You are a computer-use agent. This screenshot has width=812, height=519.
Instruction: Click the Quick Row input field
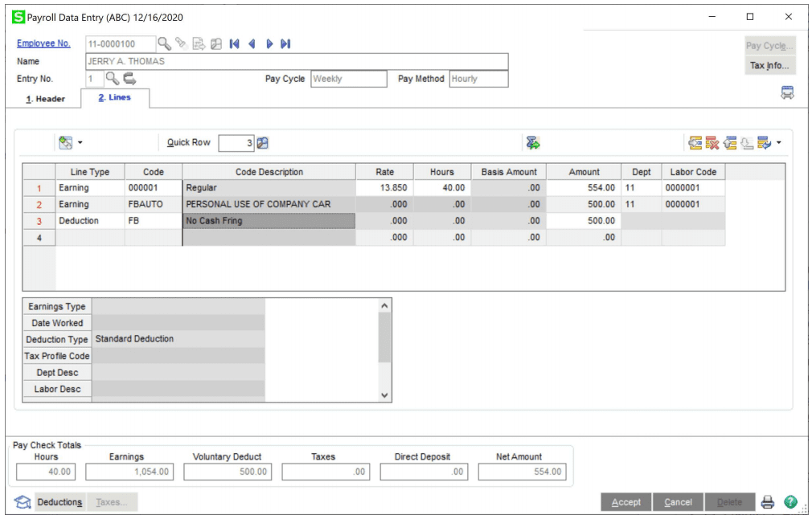[x=236, y=143]
